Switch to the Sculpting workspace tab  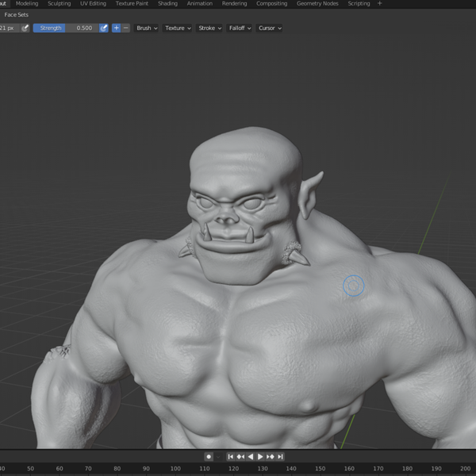[x=59, y=3]
